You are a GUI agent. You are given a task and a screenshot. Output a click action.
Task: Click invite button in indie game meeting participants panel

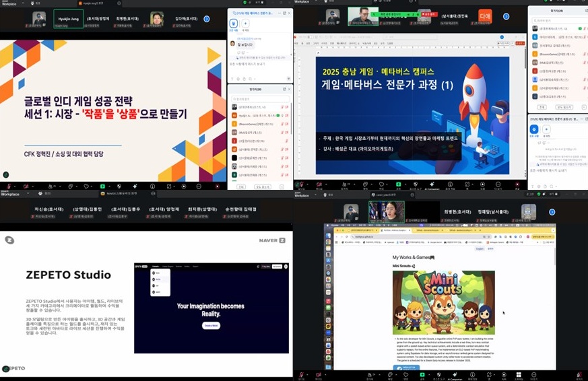pos(241,186)
